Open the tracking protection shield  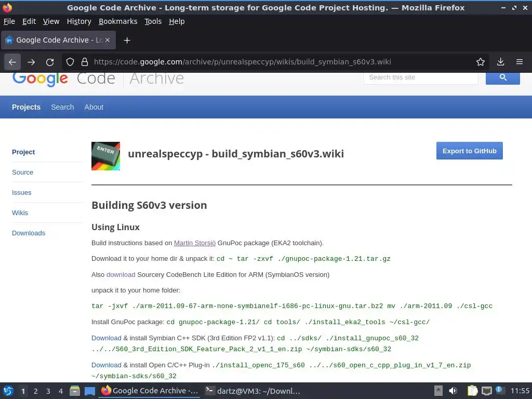coord(70,62)
